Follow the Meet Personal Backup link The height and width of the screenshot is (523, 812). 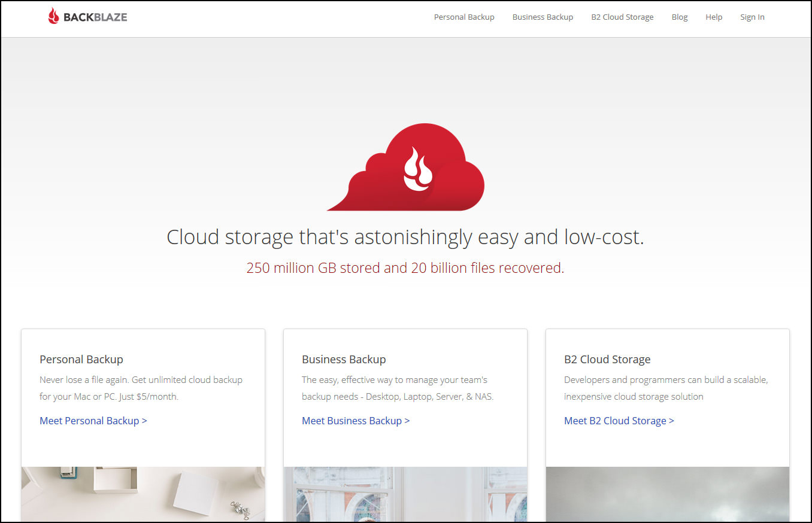tap(93, 421)
